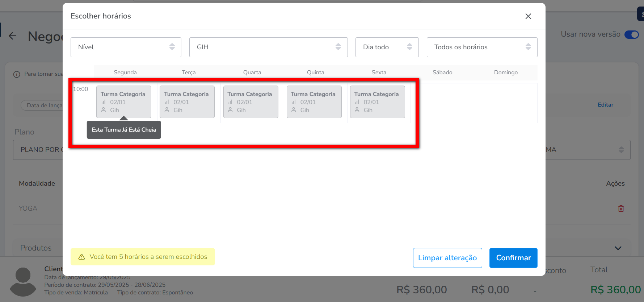Click the Editar link
The height and width of the screenshot is (302, 644).
click(605, 105)
